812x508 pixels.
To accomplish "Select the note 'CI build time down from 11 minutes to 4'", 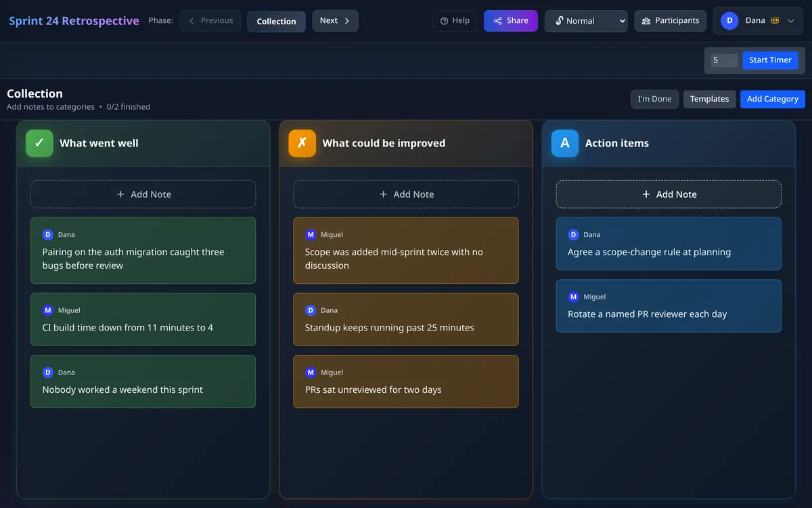I will (x=143, y=320).
